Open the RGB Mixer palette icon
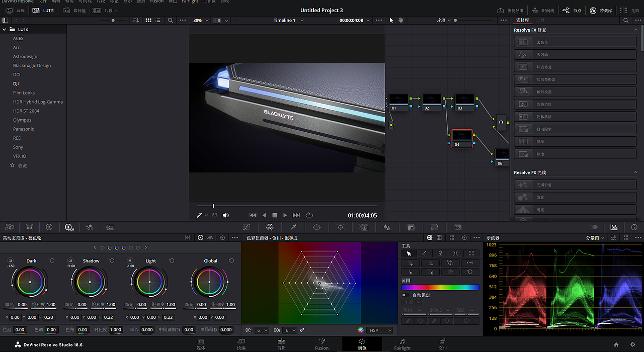 [x=90, y=227]
